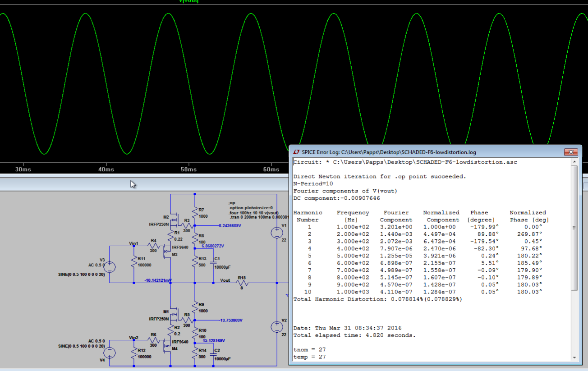This screenshot has width=588, height=371.
Task: Select resistor R1 0.22 ohm symbol
Action: 171,235
